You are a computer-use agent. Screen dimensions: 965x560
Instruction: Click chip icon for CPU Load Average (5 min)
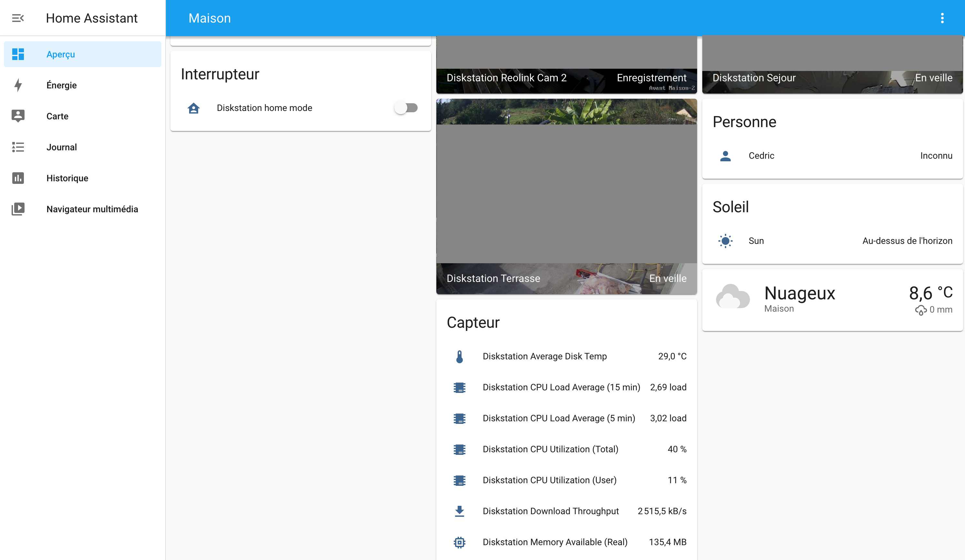(460, 418)
